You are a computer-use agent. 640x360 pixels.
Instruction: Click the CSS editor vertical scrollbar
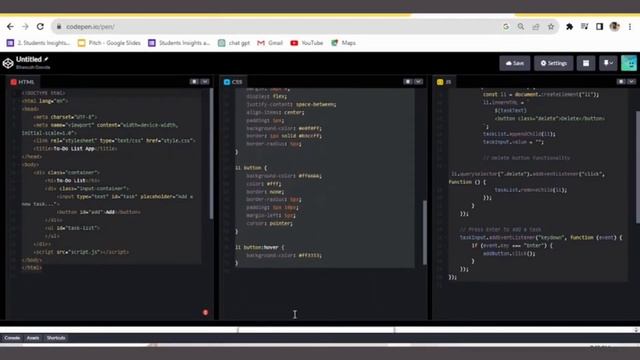pyautogui.click(x=424, y=232)
